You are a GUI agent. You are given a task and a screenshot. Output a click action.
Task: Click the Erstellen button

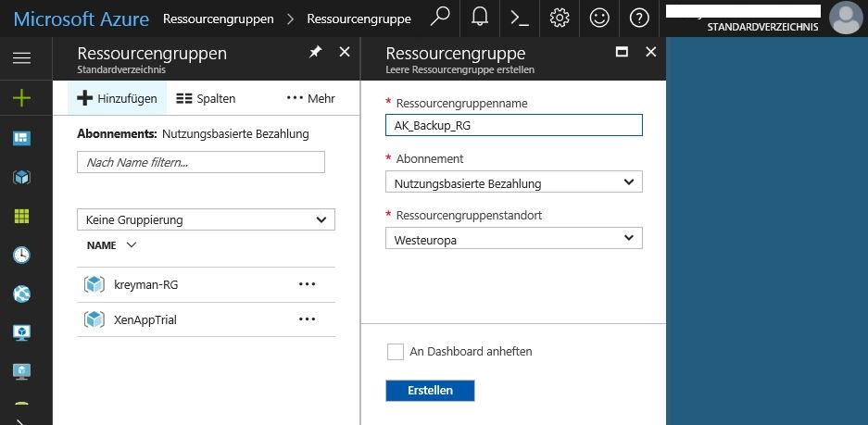pos(430,390)
